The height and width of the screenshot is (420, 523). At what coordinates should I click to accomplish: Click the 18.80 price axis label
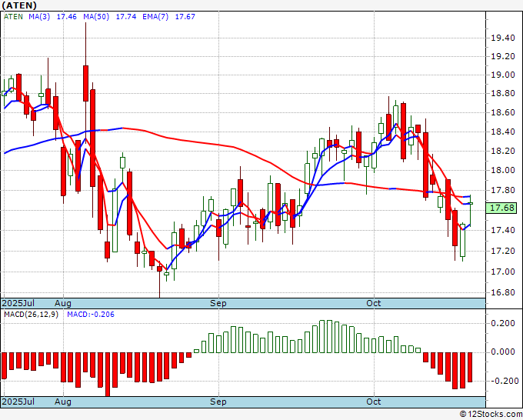click(503, 93)
